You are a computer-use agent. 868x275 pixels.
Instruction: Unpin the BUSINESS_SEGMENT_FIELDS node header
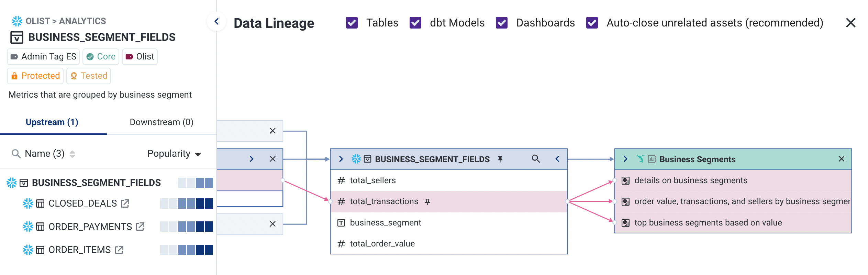click(500, 159)
